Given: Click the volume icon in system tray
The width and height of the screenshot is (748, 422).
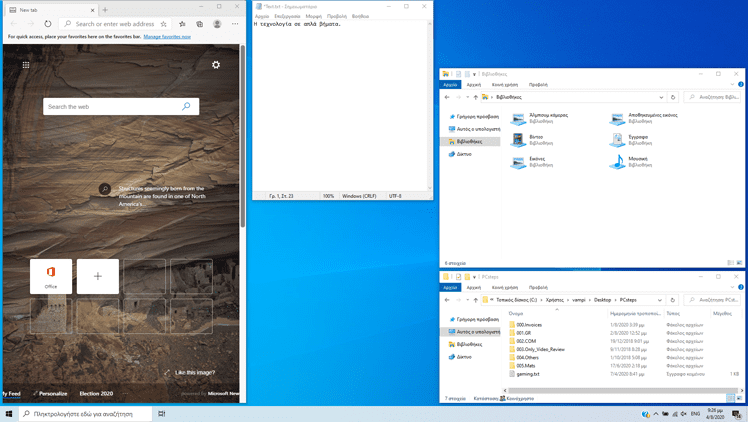Looking at the screenshot, I should pos(684,414).
